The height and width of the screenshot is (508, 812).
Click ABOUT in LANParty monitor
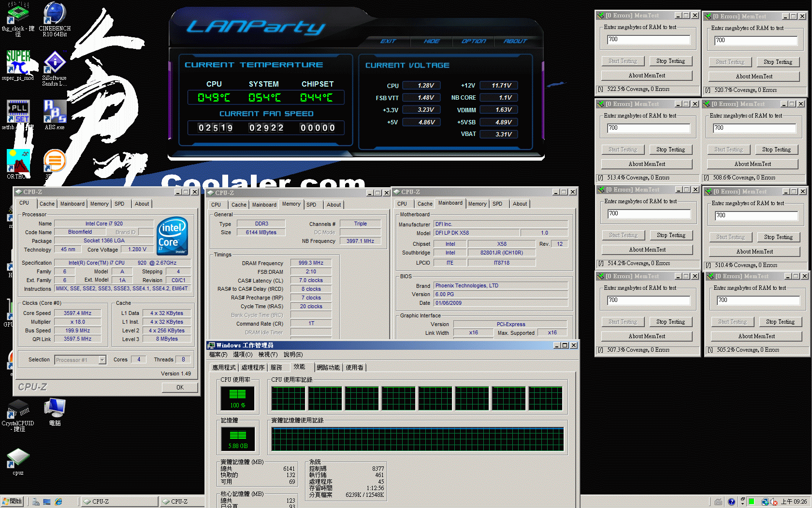[515, 41]
